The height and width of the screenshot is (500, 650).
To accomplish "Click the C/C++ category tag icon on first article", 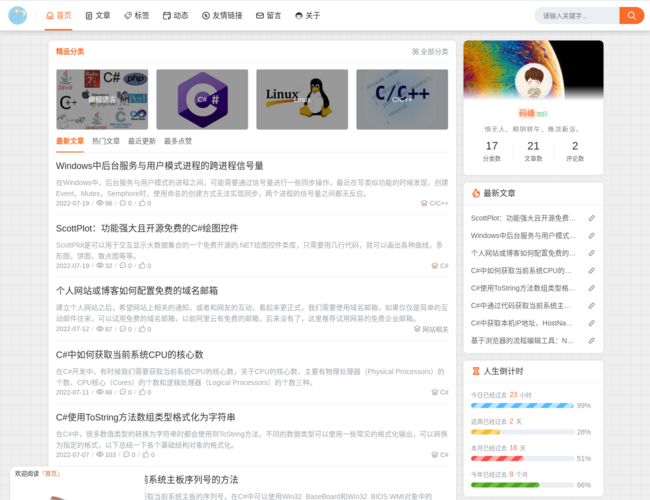I will click(424, 203).
